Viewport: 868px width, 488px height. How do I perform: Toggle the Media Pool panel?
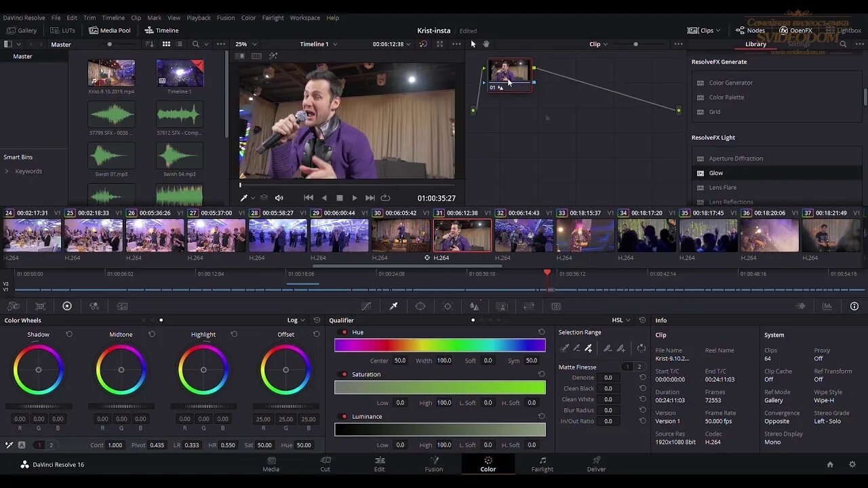coord(109,30)
